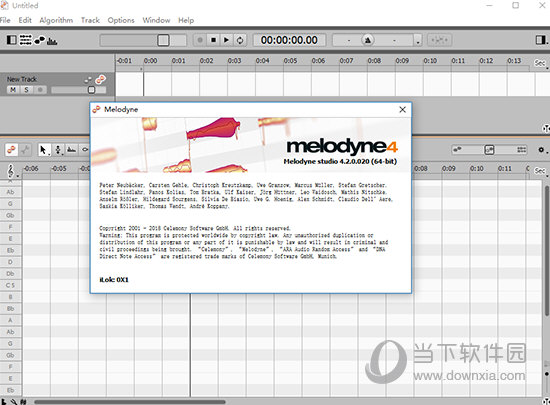
Task: Mute New Track with M button
Action: [x=13, y=90]
